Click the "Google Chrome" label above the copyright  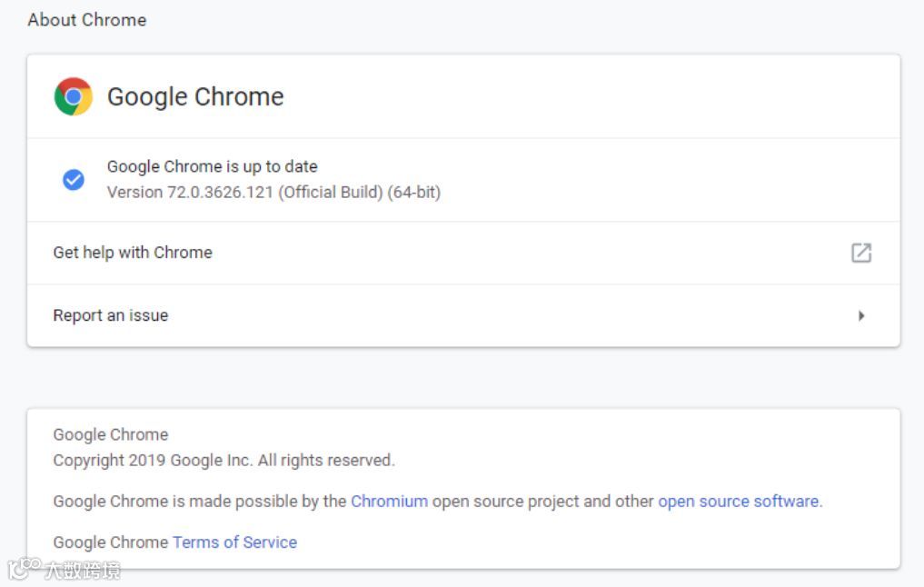tap(111, 434)
